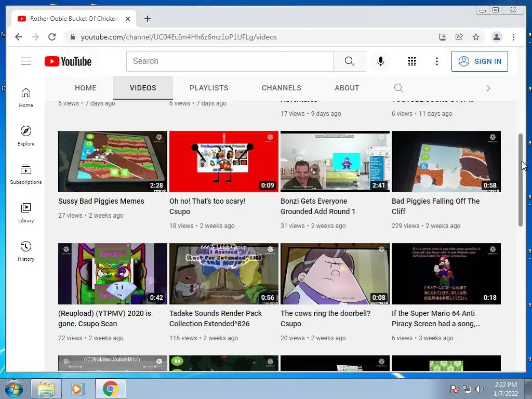Screen dimensions: 532x399
Task: Expand channel tabs with right chevron
Action: pyautogui.click(x=488, y=88)
